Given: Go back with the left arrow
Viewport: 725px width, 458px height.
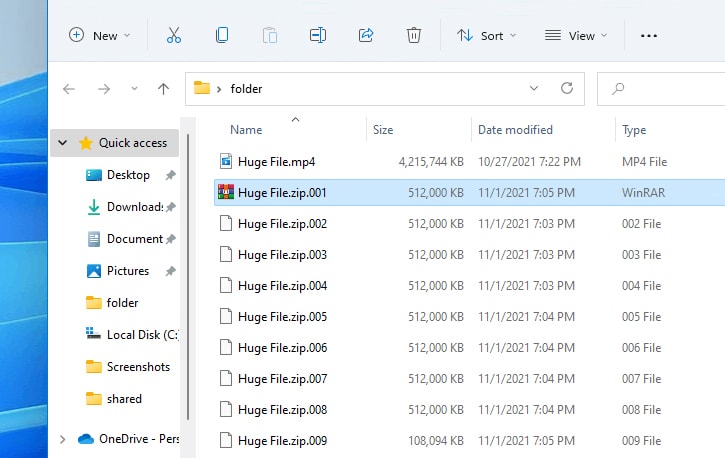Looking at the screenshot, I should [x=69, y=89].
